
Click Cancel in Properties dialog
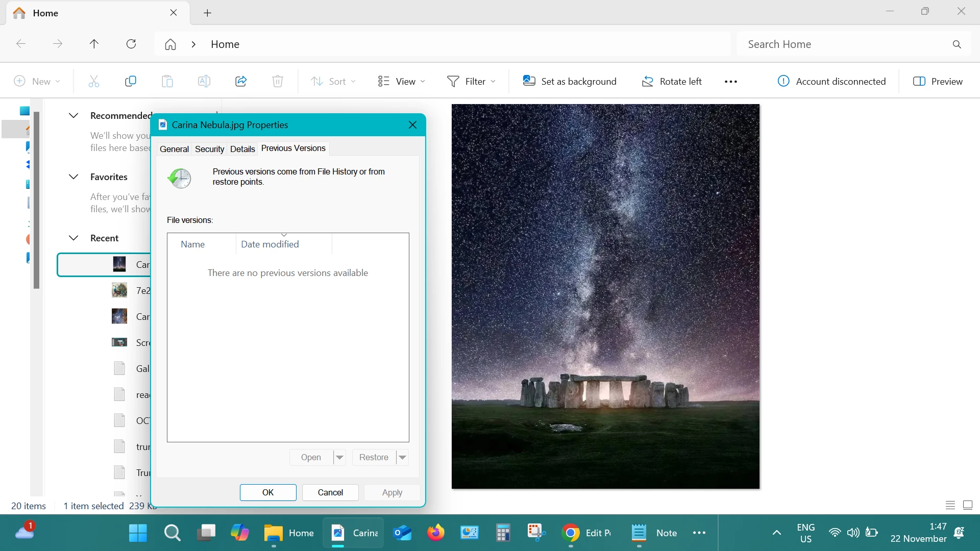[x=330, y=492]
